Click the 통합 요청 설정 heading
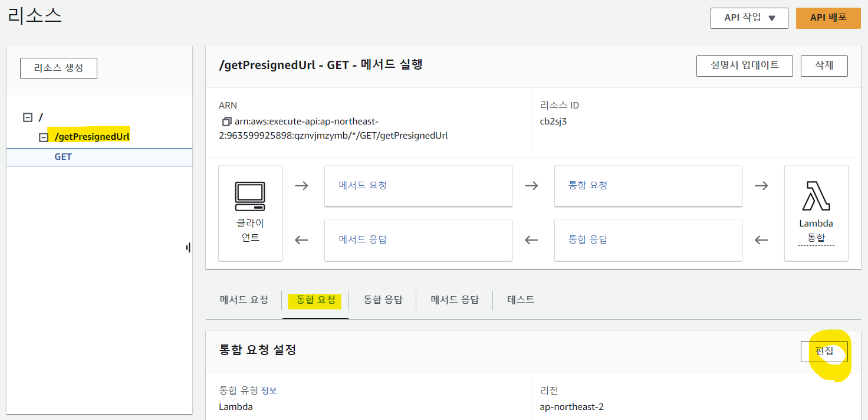 coord(258,350)
